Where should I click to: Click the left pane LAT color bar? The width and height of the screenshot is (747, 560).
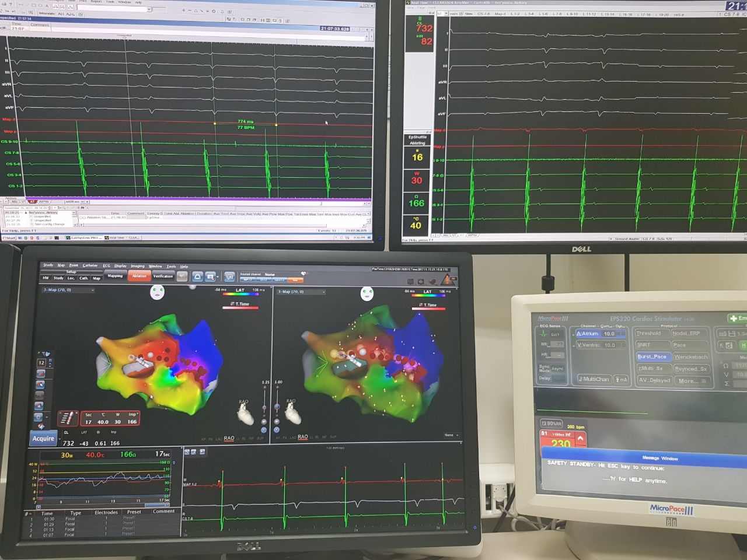click(240, 295)
